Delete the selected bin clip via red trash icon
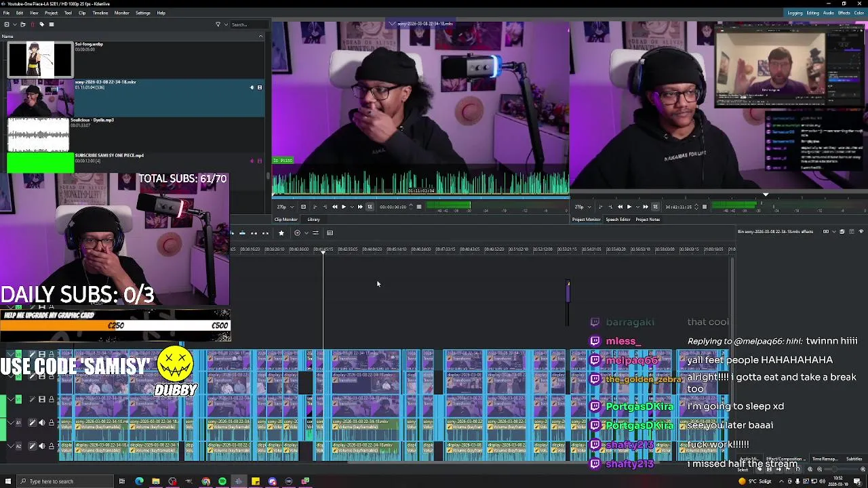The height and width of the screenshot is (488, 868). pyautogui.click(x=32, y=24)
